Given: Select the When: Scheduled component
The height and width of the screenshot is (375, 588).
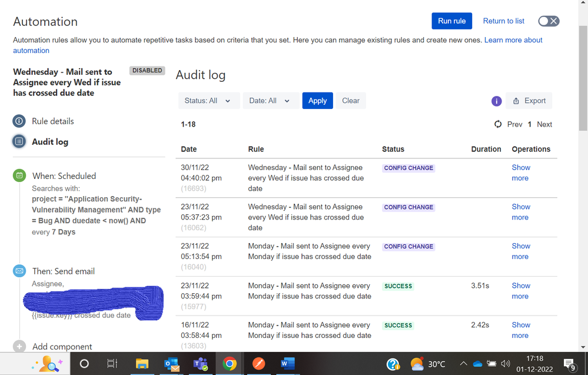Looking at the screenshot, I should [64, 176].
